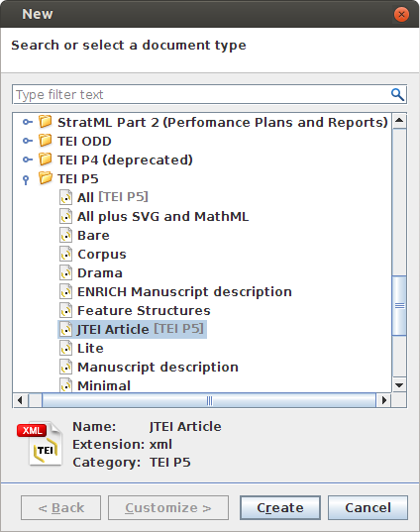Expand the TEI P4 (deprecated) node
The image size is (420, 532).
28,160
